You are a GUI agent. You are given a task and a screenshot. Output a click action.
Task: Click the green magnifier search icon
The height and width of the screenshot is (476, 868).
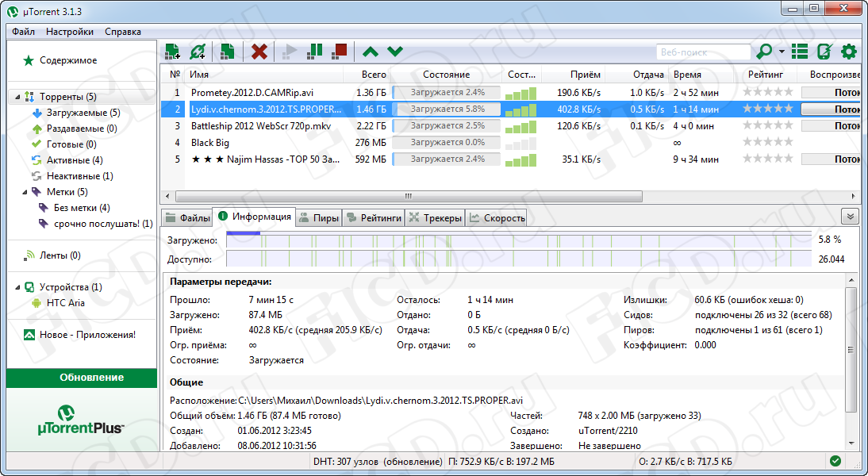coord(765,52)
